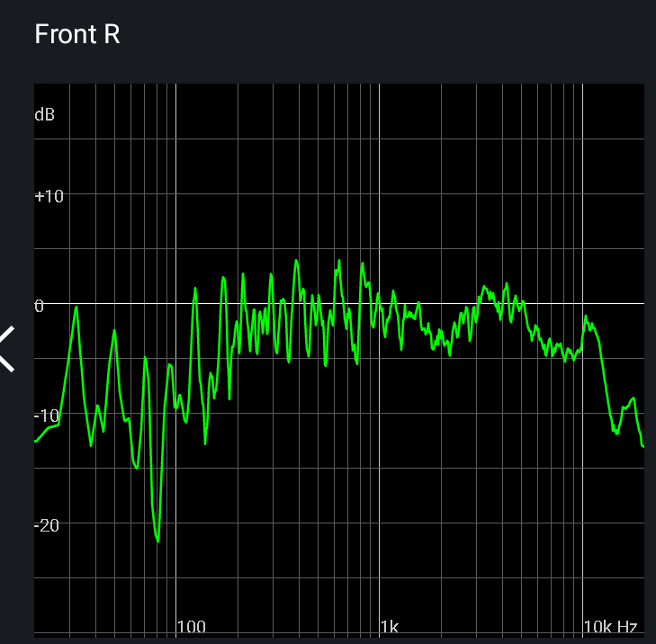Click the 1k frequency axis label
656x644 pixels.
coord(391,626)
